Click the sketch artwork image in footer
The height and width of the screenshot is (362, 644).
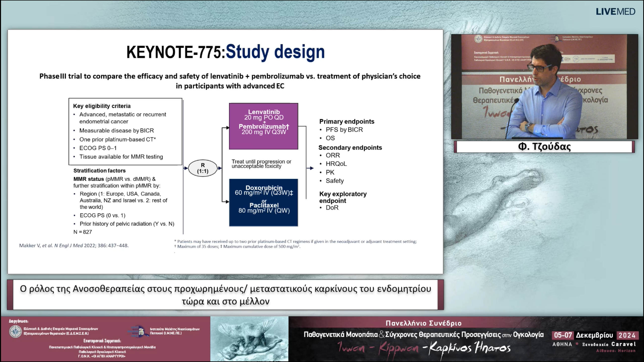(249, 339)
